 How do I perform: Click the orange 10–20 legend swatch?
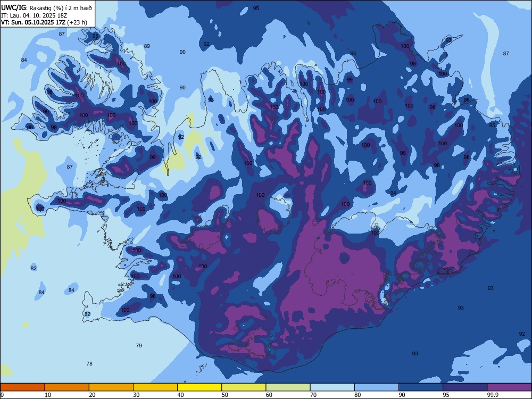point(67,387)
